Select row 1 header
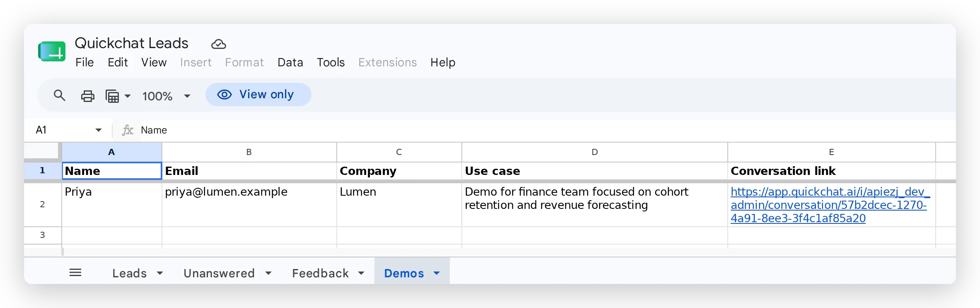This screenshot has width=980, height=308. point(42,170)
